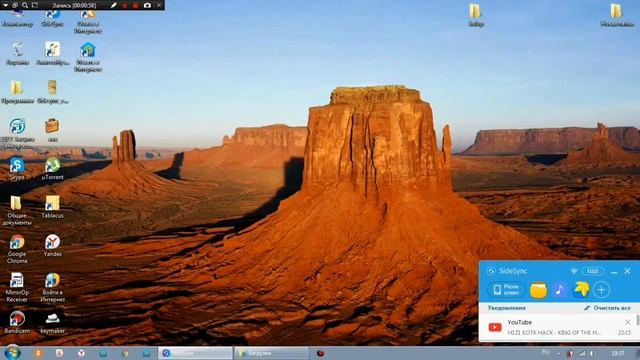This screenshot has width=640, height=360.
Task: Click the volume speaker tray icon
Action: (x=592, y=353)
